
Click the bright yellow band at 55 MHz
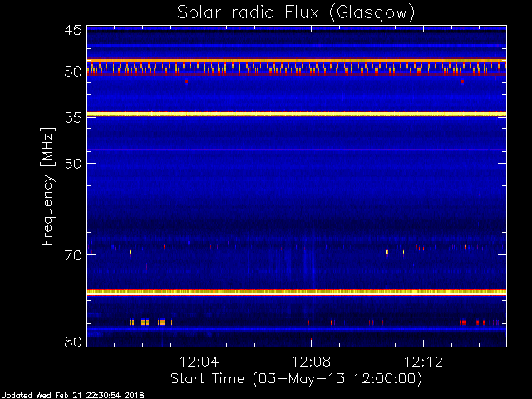296,113
